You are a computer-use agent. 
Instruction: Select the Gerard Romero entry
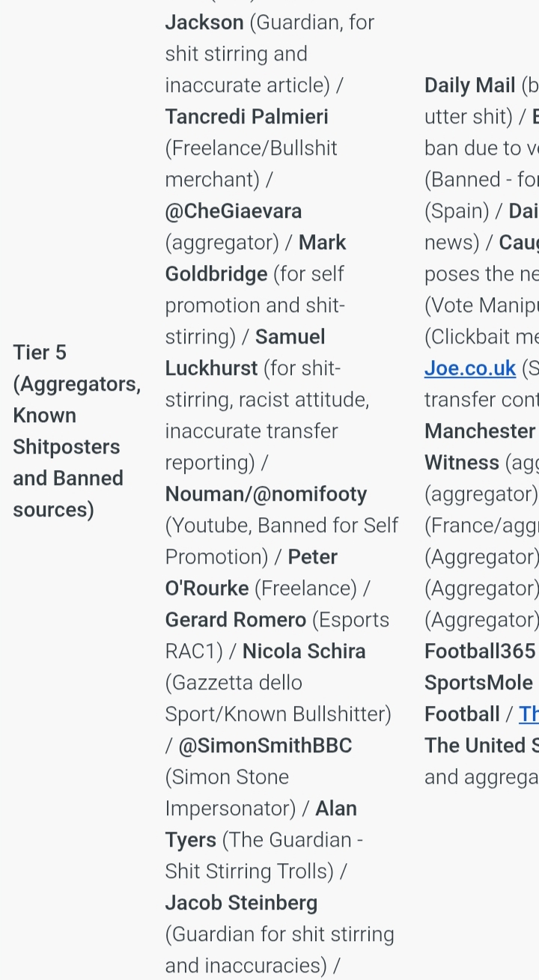235,620
